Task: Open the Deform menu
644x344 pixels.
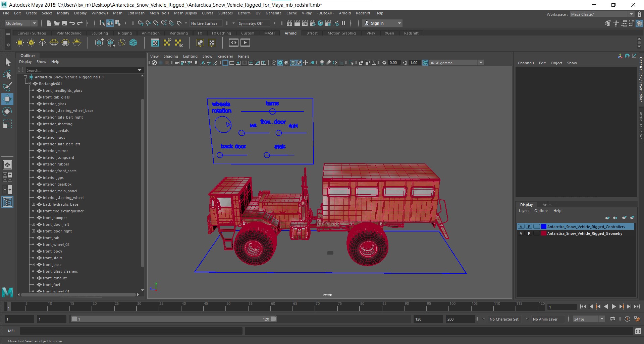Action: pos(244,13)
